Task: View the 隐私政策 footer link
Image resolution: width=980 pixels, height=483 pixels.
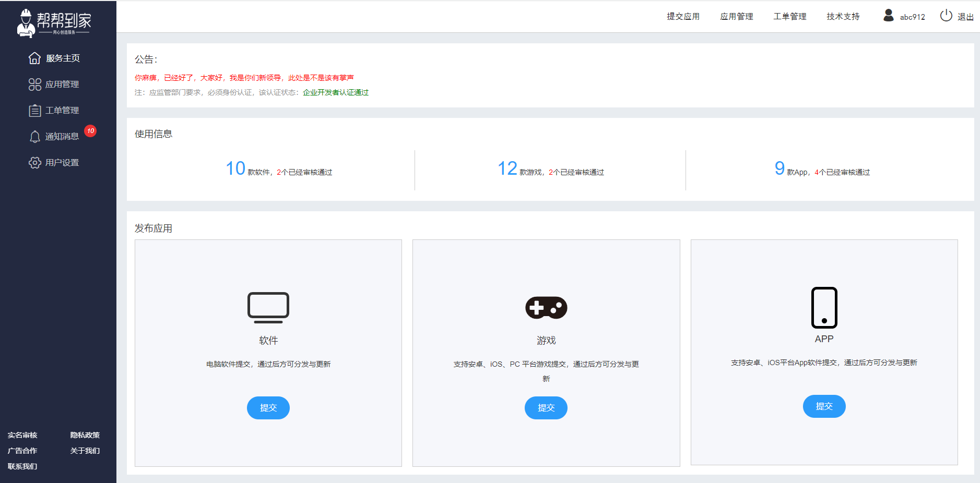Action: (x=85, y=435)
